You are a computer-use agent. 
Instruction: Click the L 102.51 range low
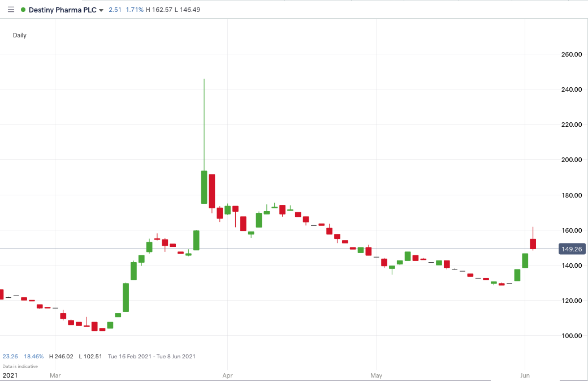(x=90, y=356)
